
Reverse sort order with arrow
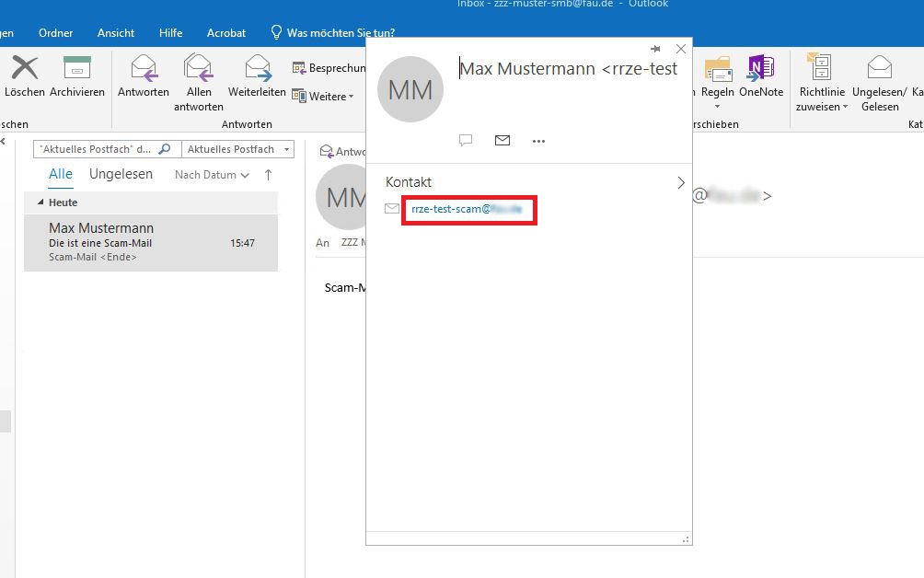click(x=269, y=175)
